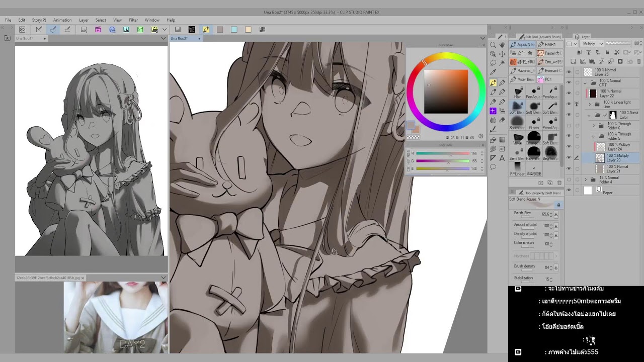The width and height of the screenshot is (644, 362).
Task: Open the Layer menu
Action: click(84, 20)
